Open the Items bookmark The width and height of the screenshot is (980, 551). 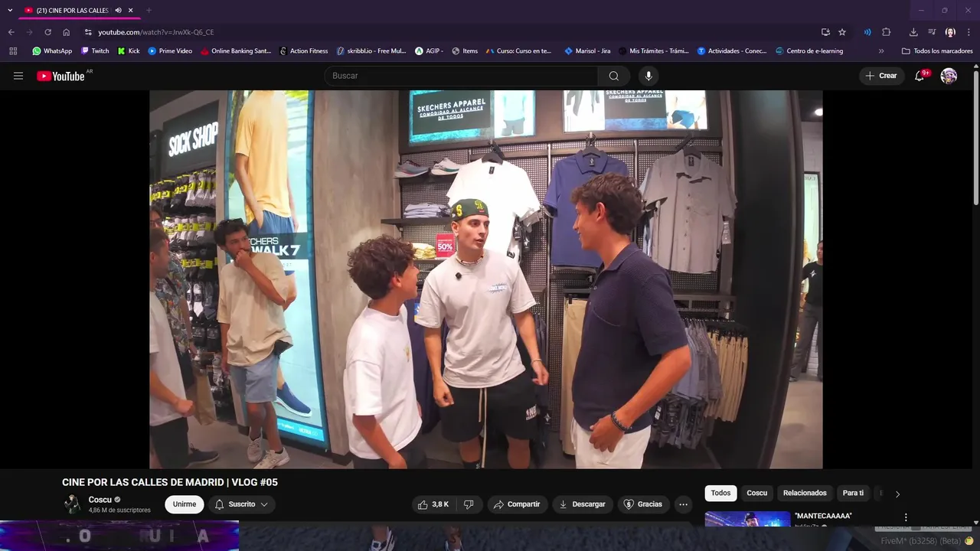pos(465,51)
